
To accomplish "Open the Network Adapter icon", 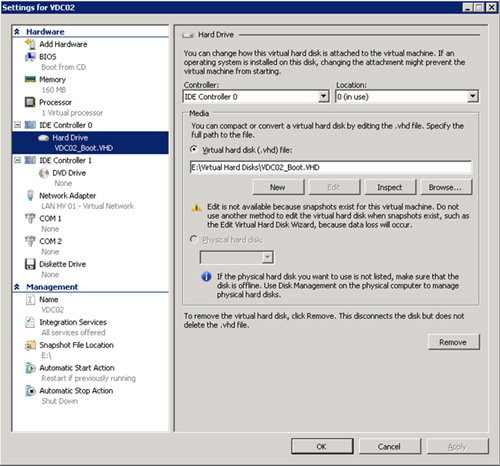I will click(30, 196).
